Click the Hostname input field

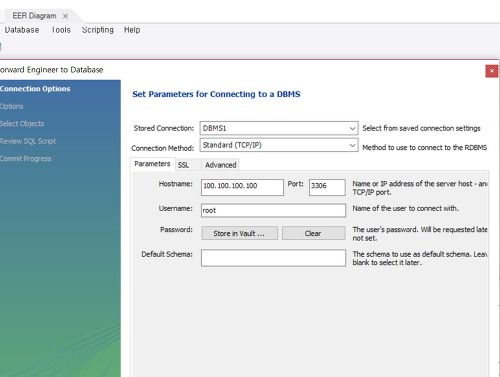(x=242, y=187)
